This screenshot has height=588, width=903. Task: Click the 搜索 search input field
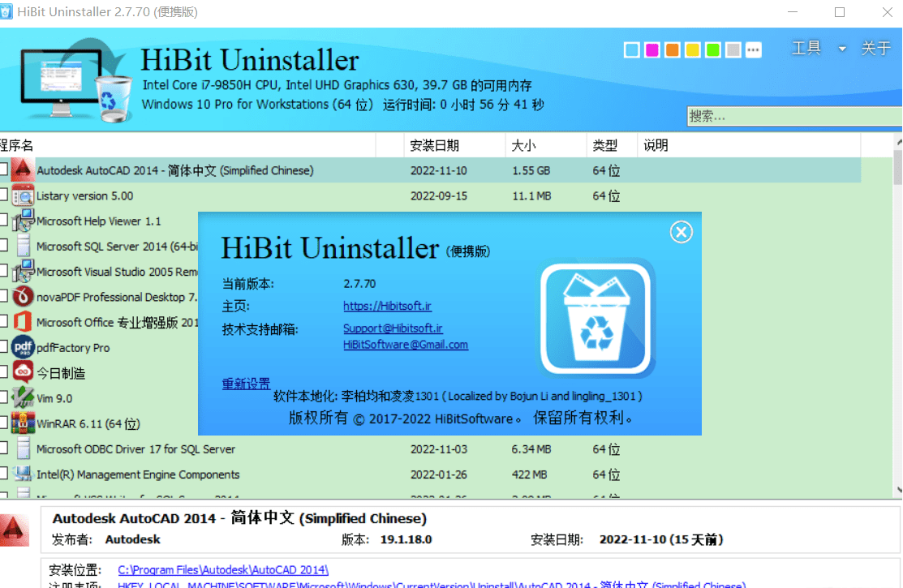point(794,116)
